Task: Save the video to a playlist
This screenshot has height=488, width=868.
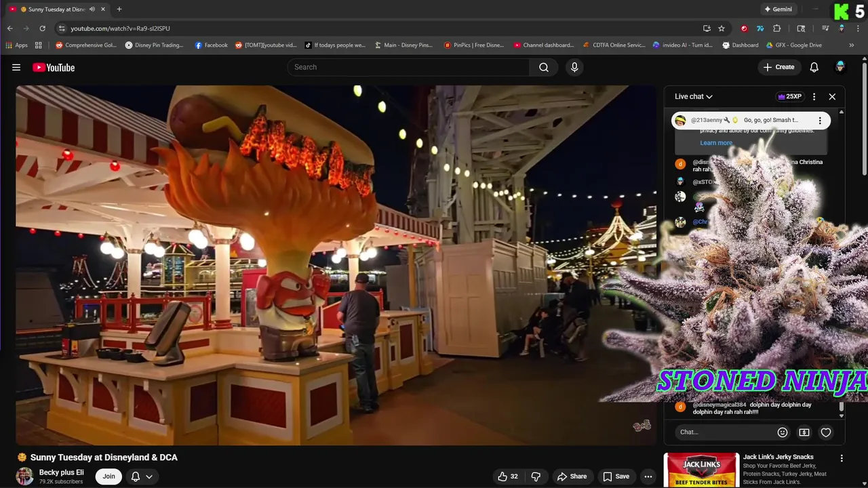Action: click(616, 476)
